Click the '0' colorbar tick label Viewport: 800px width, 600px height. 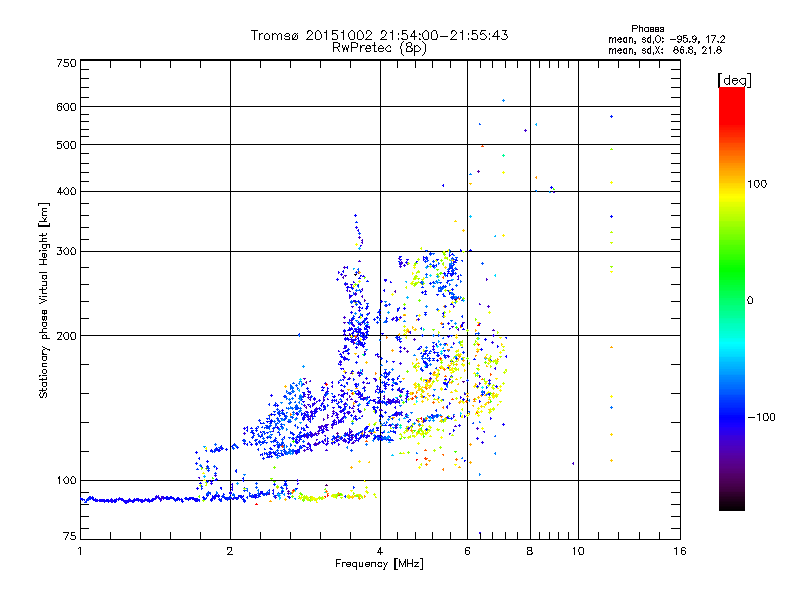point(750,301)
